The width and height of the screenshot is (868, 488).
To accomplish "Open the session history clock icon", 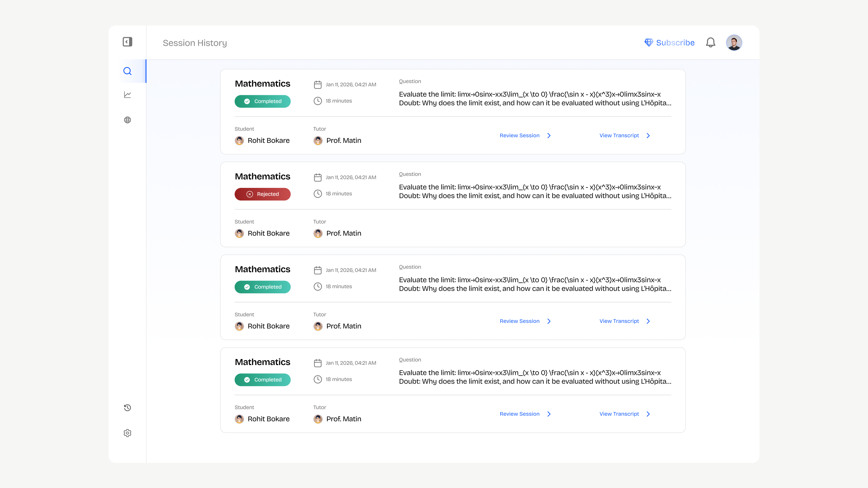I will pos(127,408).
